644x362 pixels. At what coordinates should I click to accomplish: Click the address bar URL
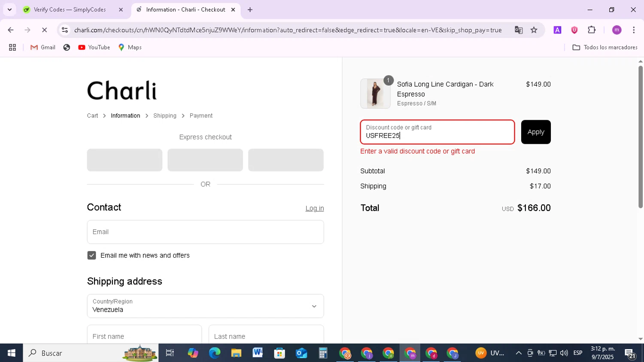click(x=288, y=30)
